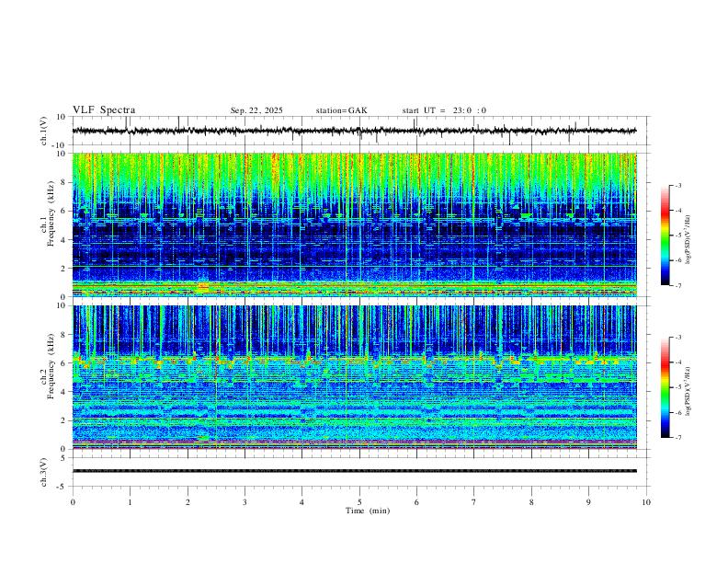Screen dimensions: 728x563
Task: Click the ch.1 color bar log(PSD) label
Action: tap(688, 239)
